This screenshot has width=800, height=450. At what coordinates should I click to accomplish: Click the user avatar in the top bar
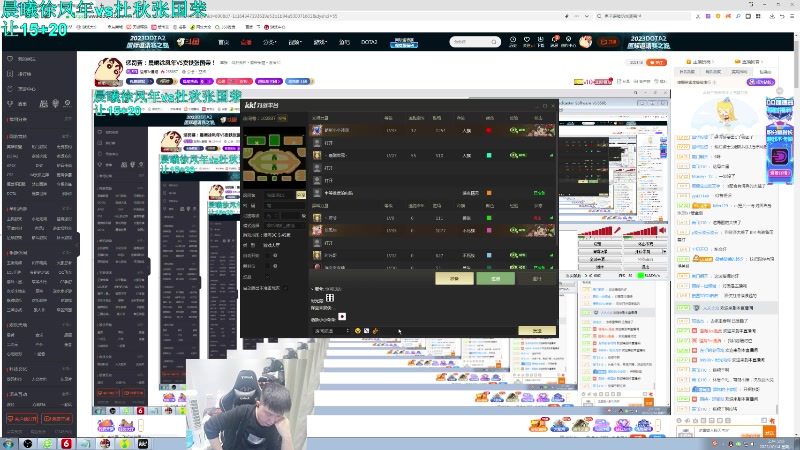point(585,41)
